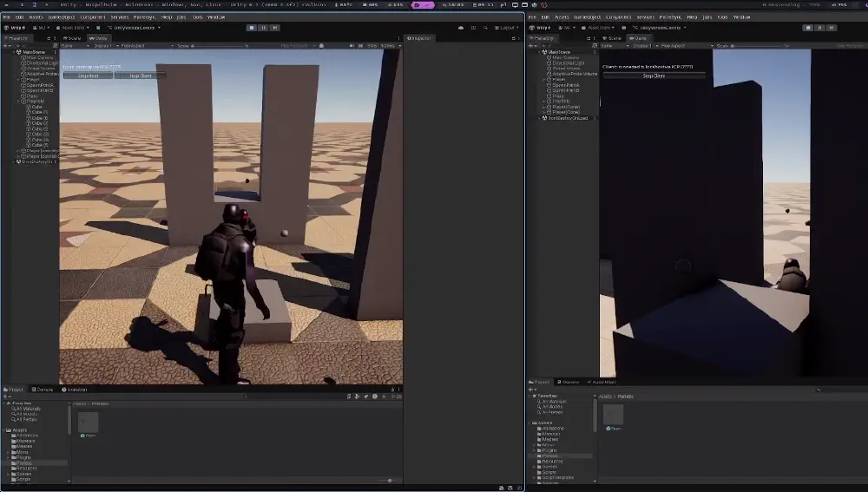Click the Stop Host button
The image size is (868, 492).
(x=89, y=75)
